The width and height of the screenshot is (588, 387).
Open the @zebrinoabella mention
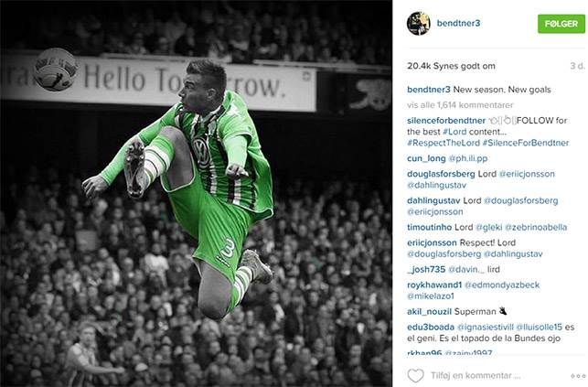tap(536, 227)
